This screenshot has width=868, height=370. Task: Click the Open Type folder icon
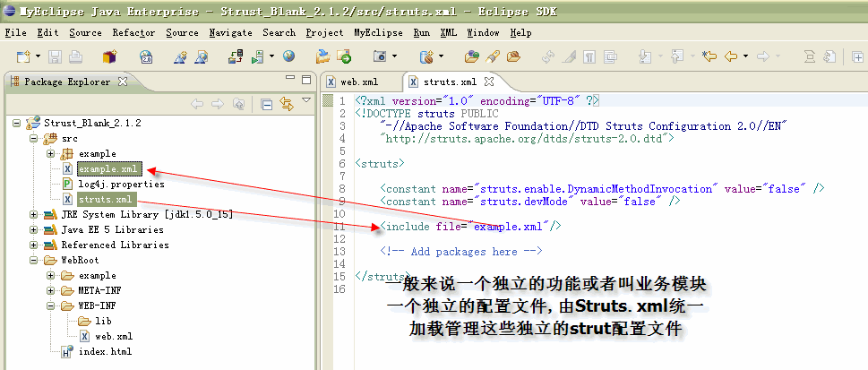pyautogui.click(x=472, y=56)
